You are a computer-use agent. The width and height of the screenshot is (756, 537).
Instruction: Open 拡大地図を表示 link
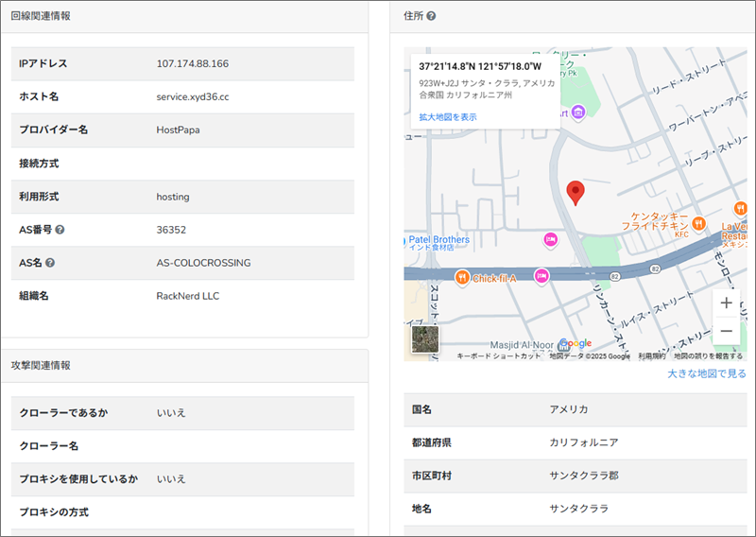[447, 117]
